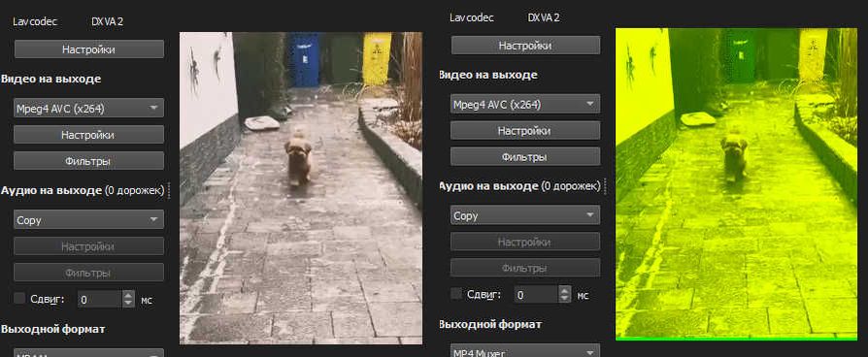The height and width of the screenshot is (357, 868).
Task: Click the yellow-tinted video preview on right
Action: pyautogui.click(x=736, y=183)
